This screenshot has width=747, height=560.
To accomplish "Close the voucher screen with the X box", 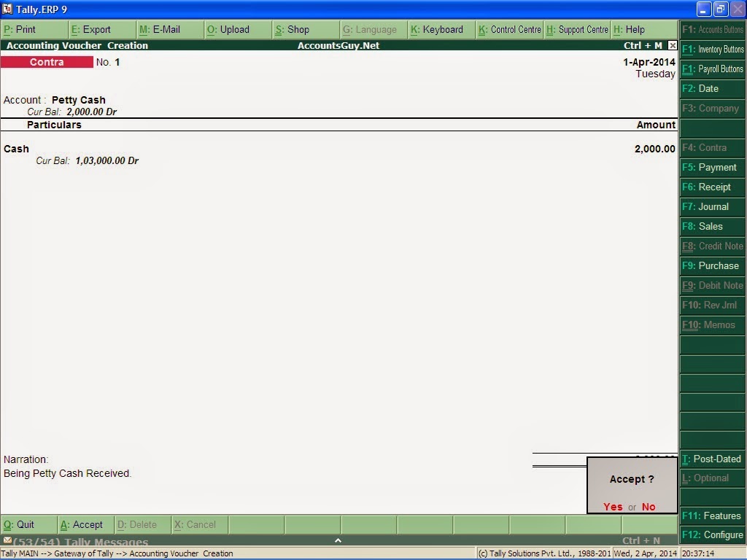I will 672,45.
